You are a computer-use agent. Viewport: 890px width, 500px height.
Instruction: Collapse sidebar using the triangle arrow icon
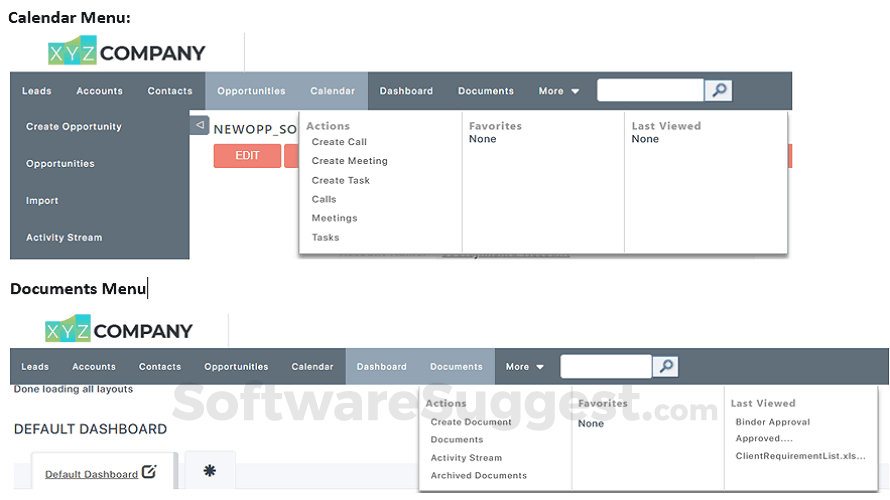click(x=199, y=125)
